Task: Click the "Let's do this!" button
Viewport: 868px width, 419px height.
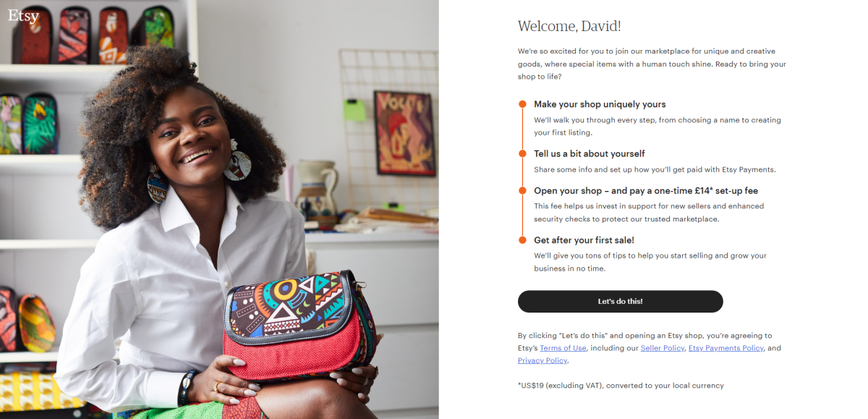Action: pyautogui.click(x=620, y=301)
